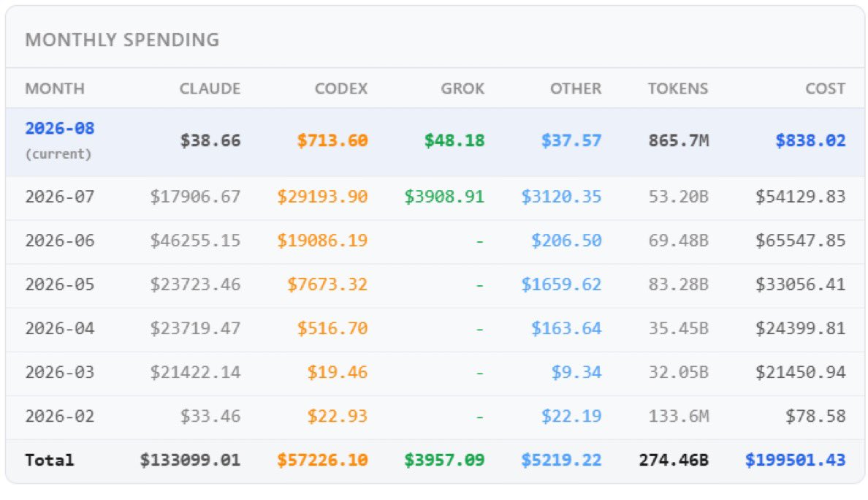Click the $17906.67 Claude value
Screen dimensions: 868x500
pyautogui.click(x=195, y=197)
